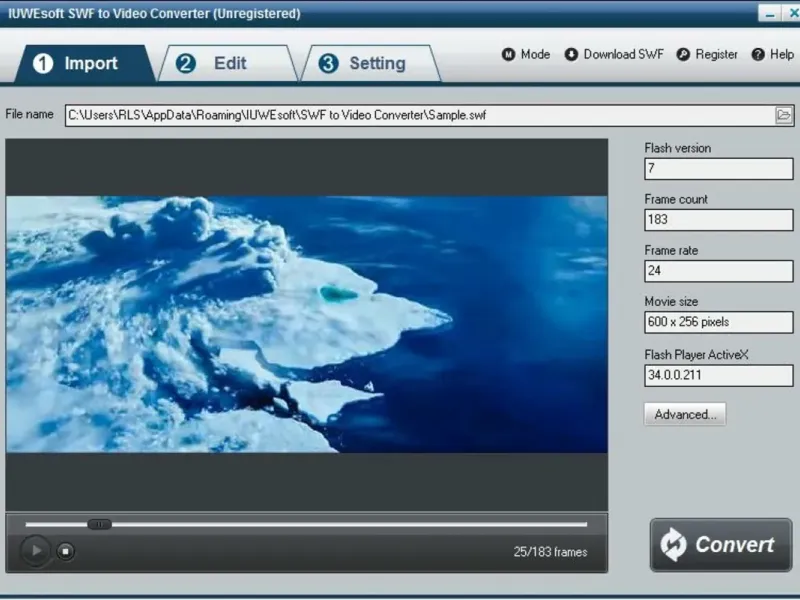Click the Download SWF icon
Image resolution: width=800 pixels, height=600 pixels.
571,55
